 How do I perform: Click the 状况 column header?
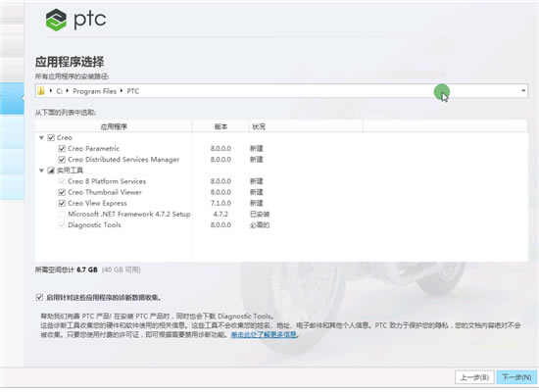pos(306,126)
